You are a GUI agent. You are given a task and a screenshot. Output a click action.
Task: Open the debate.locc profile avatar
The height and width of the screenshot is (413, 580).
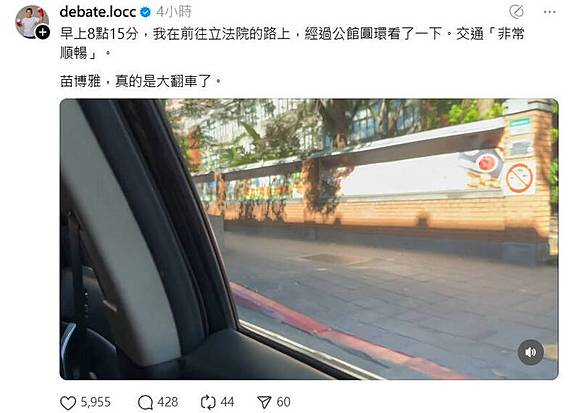coord(31,21)
